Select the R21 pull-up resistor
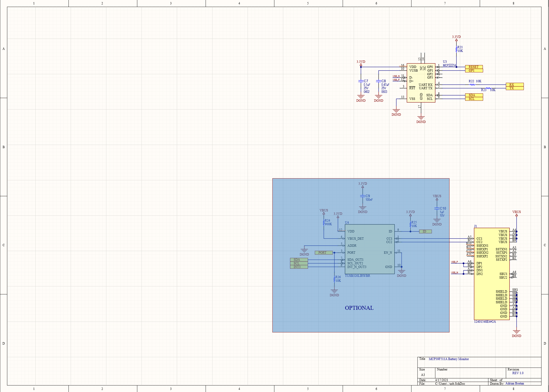Screen dimensions: 549x392 point(456,49)
